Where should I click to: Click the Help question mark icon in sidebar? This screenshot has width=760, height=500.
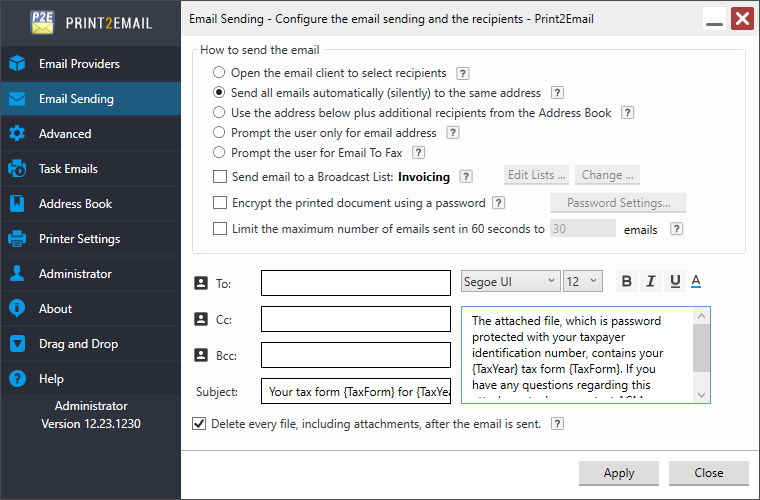[x=17, y=378]
